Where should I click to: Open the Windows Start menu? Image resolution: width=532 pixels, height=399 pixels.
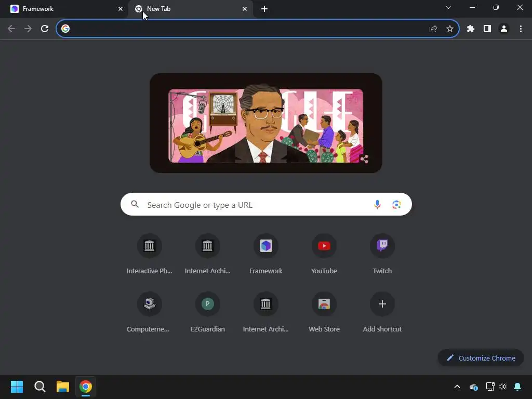[17, 387]
